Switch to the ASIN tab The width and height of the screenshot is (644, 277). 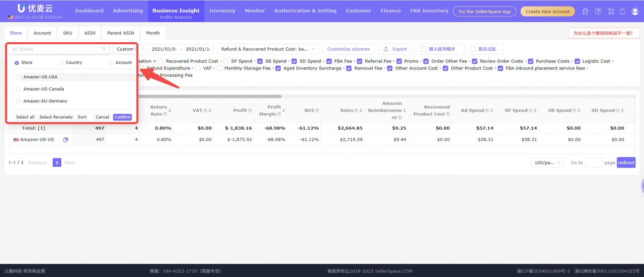coord(90,33)
